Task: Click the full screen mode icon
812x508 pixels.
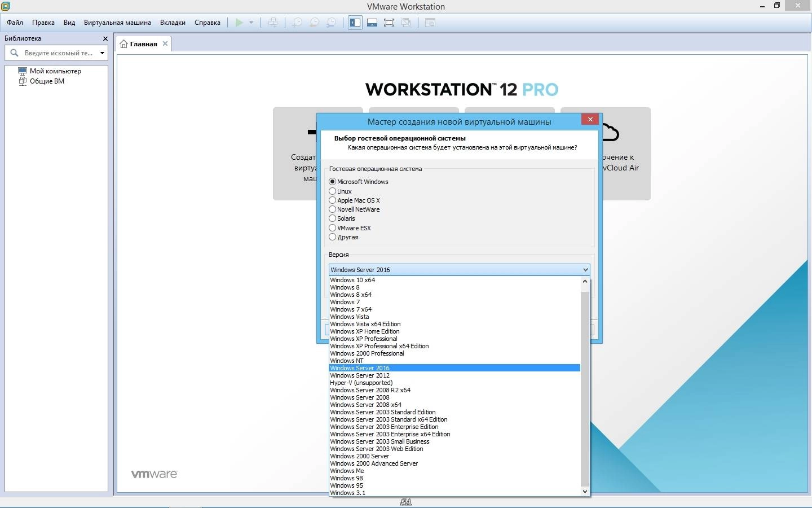Action: [389, 23]
